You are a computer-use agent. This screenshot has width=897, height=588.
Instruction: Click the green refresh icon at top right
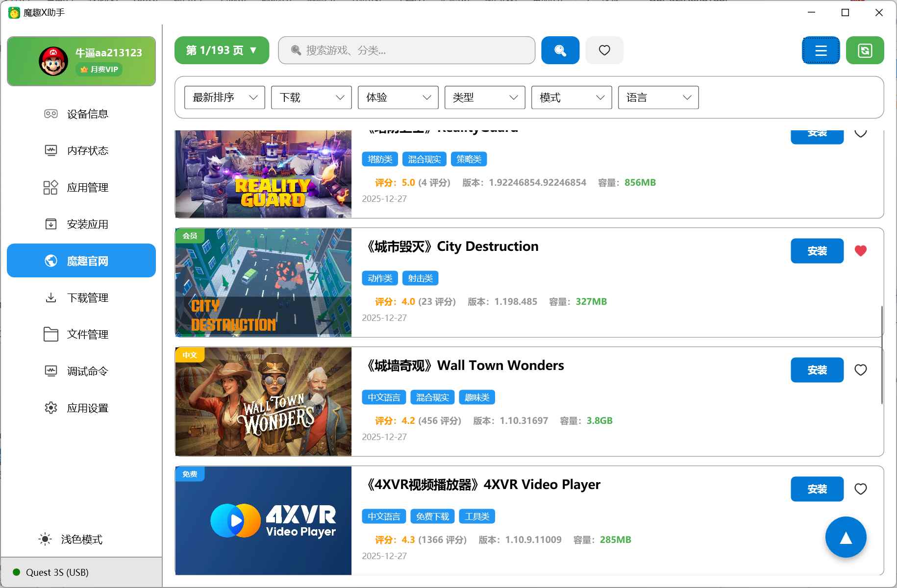point(865,50)
